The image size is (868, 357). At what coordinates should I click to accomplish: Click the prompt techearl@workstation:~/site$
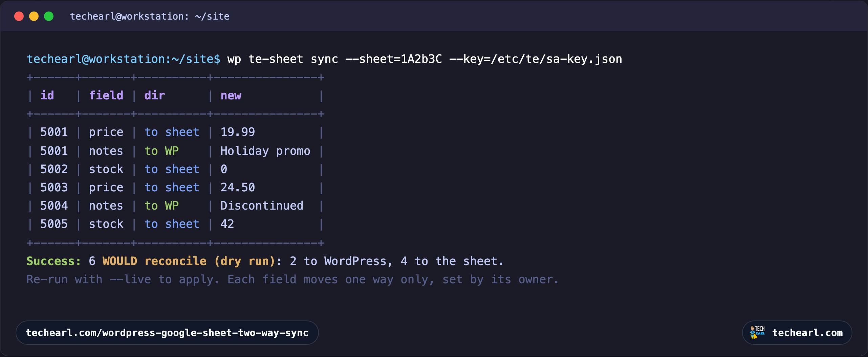click(124, 59)
